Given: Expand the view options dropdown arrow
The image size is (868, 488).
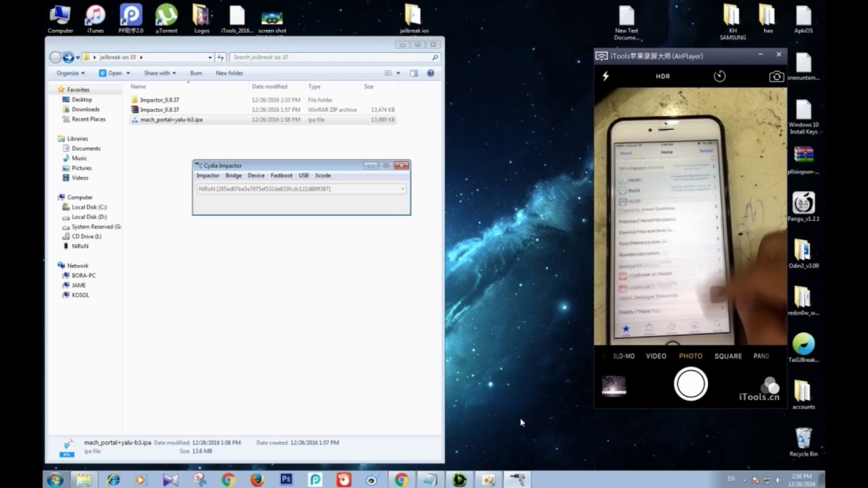Looking at the screenshot, I should point(398,73).
